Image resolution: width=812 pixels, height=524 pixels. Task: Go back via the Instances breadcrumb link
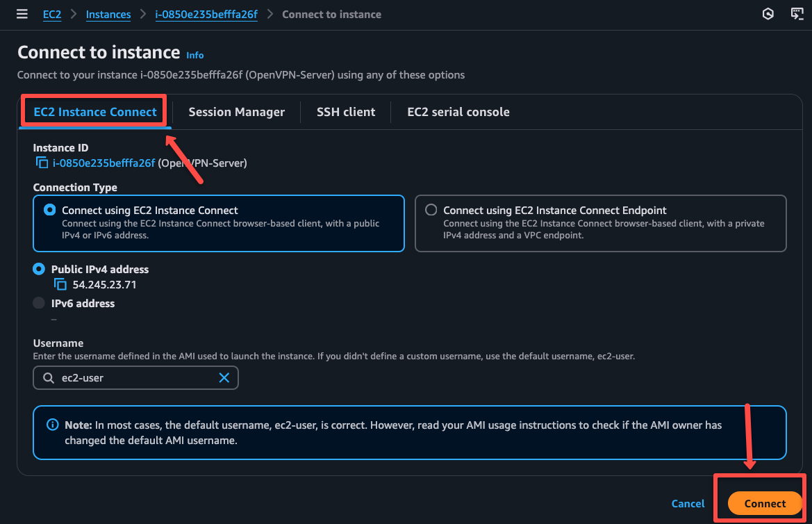(108, 14)
